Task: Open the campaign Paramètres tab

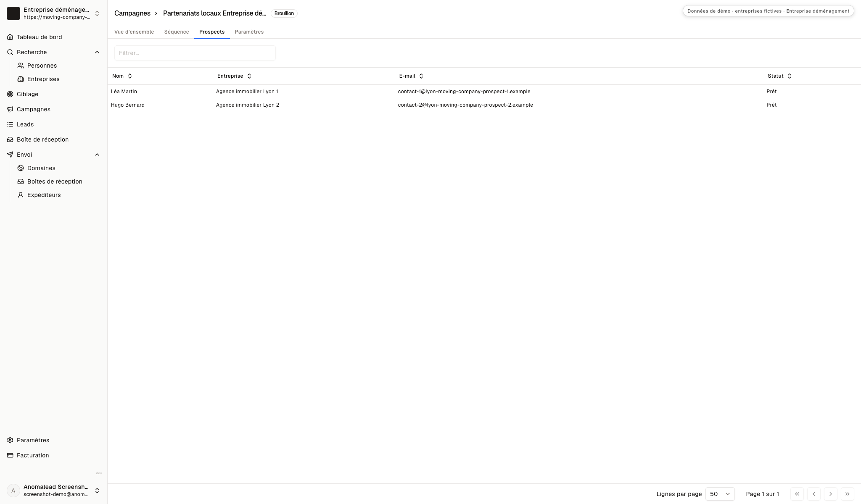Action: 249,32
